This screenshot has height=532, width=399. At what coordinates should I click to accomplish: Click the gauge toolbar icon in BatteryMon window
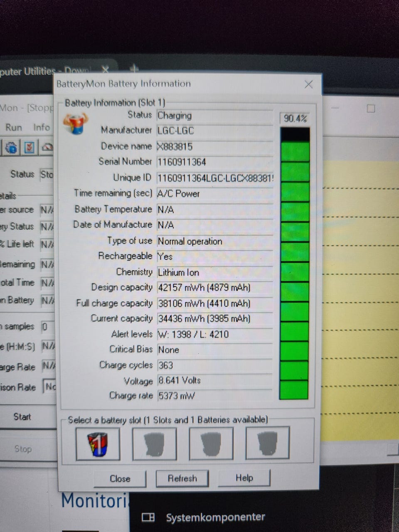coord(47,147)
